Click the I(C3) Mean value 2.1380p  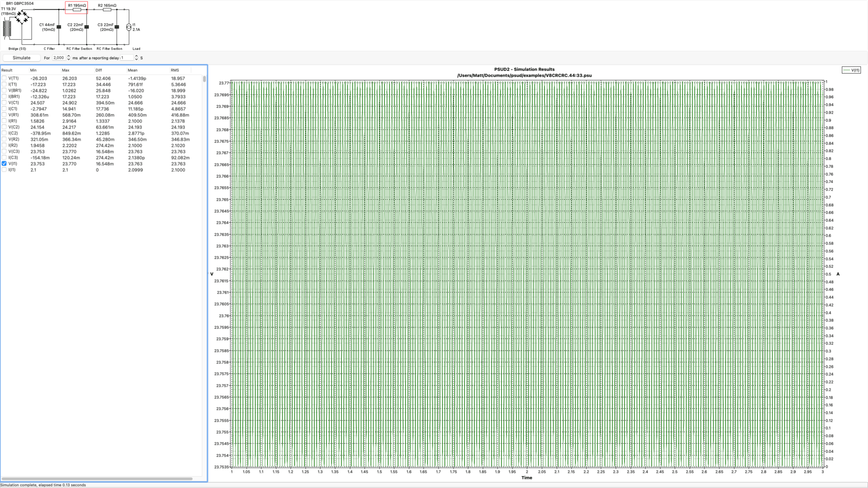[136, 158]
